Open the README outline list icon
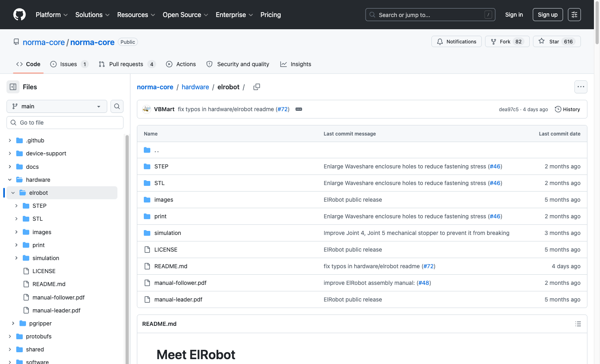 578,324
